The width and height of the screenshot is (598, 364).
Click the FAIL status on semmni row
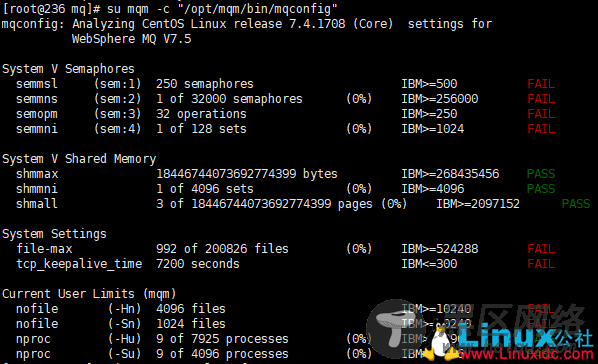tap(541, 129)
